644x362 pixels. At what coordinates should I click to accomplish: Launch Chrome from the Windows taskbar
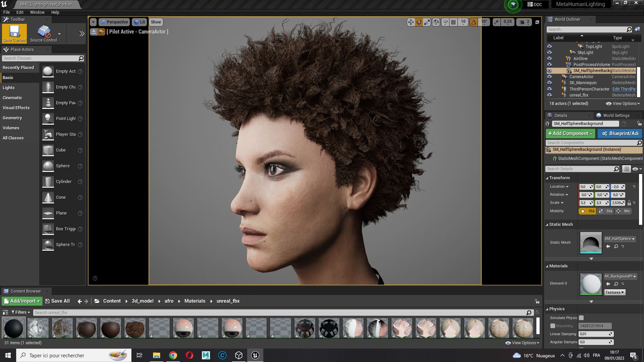173,355
